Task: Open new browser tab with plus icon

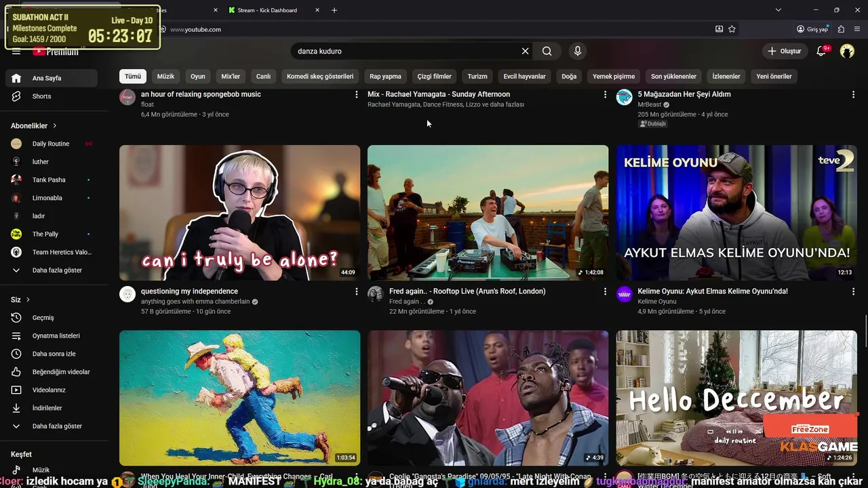Action: pyautogui.click(x=334, y=10)
